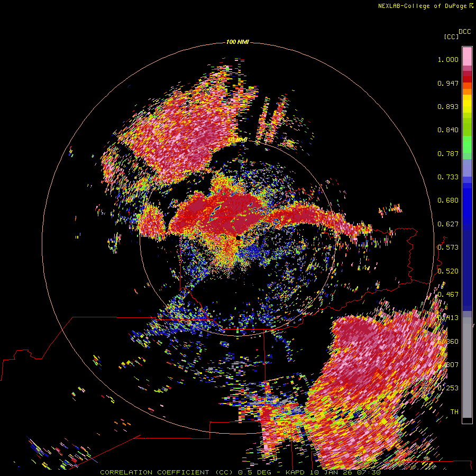The width and height of the screenshot is (476, 476).
Task: Click the 0.520 scale value
Action: click(x=448, y=271)
